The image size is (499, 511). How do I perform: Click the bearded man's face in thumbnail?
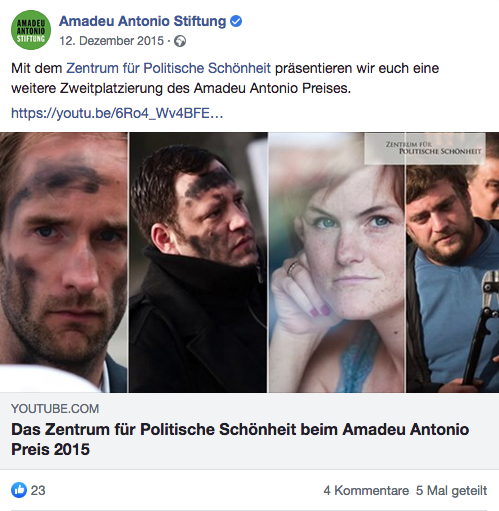[64, 262]
